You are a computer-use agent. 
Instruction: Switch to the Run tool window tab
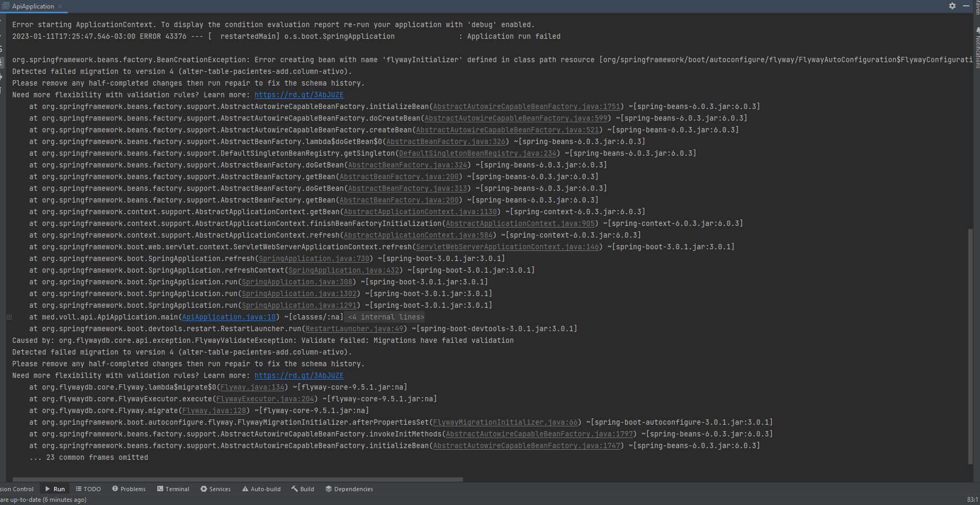click(x=55, y=489)
